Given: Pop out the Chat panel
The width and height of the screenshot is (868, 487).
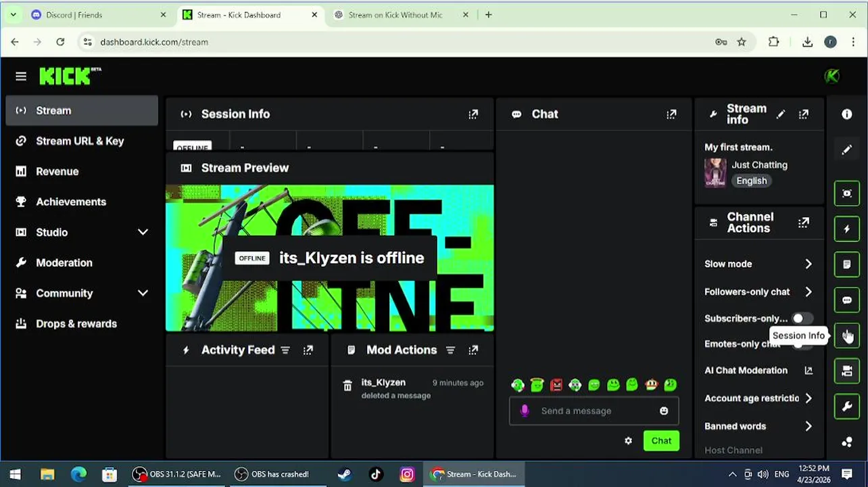Looking at the screenshot, I should click(671, 114).
